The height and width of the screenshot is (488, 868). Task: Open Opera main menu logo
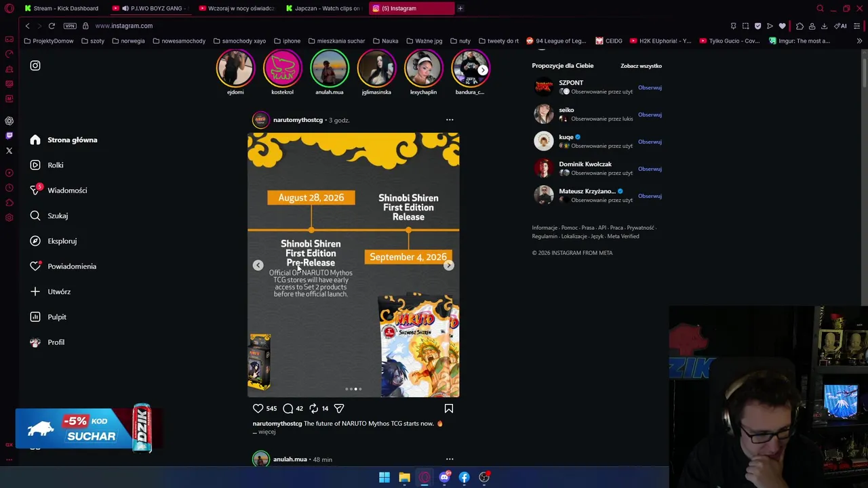[9, 8]
